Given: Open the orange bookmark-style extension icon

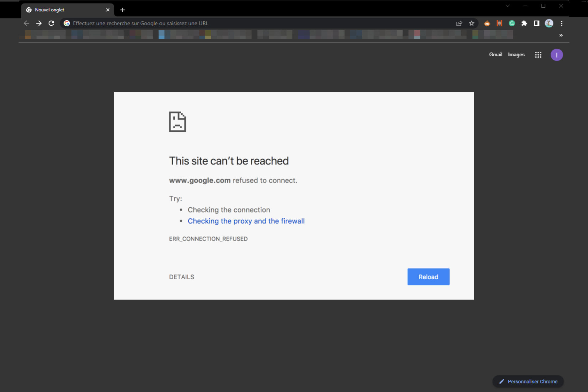Looking at the screenshot, I should [x=499, y=23].
